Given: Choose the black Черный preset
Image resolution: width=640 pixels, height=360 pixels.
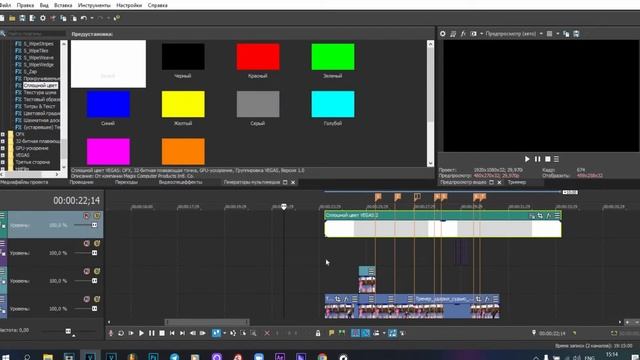Looking at the screenshot, I should (183, 57).
